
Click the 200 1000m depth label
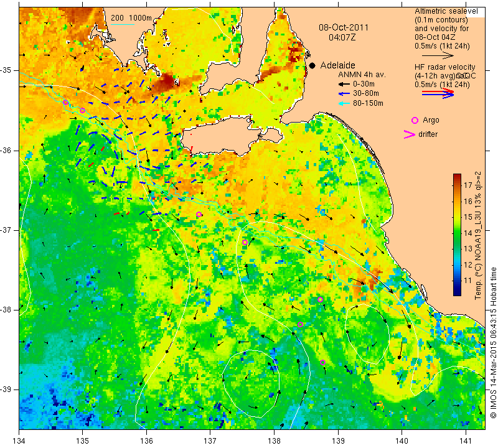point(131,18)
